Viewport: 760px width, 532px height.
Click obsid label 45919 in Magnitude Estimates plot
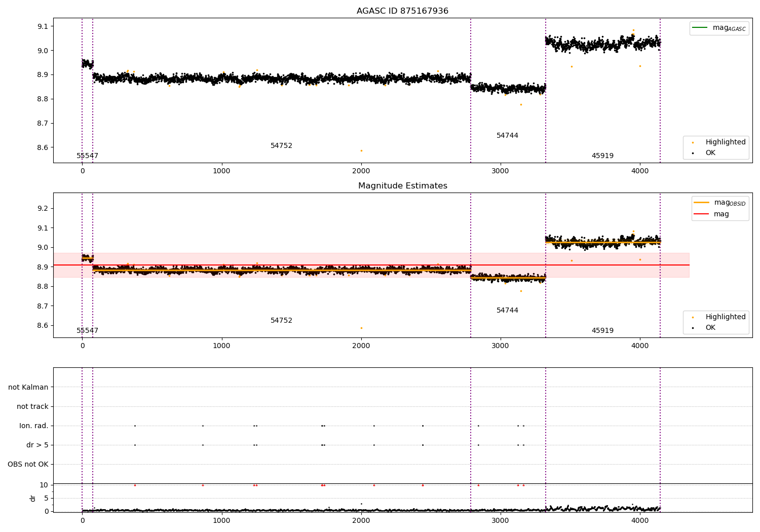602,330
